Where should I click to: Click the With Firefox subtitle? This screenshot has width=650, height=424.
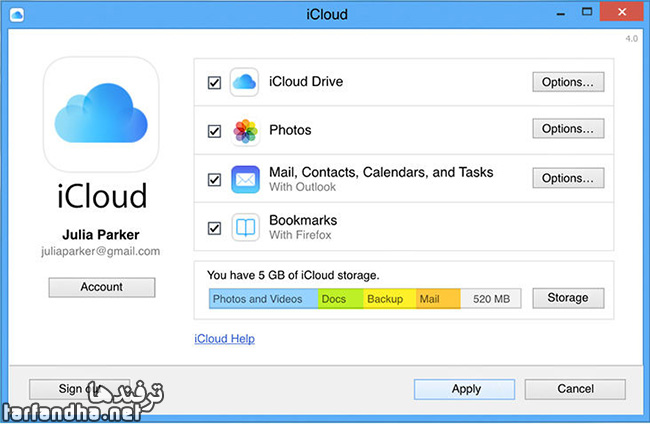[300, 235]
